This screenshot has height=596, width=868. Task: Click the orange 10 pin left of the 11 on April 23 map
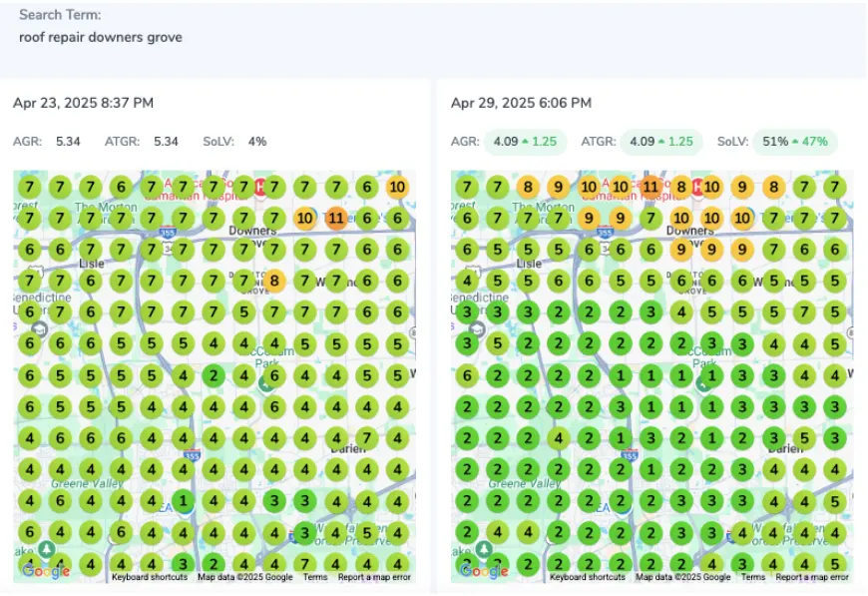(x=305, y=218)
